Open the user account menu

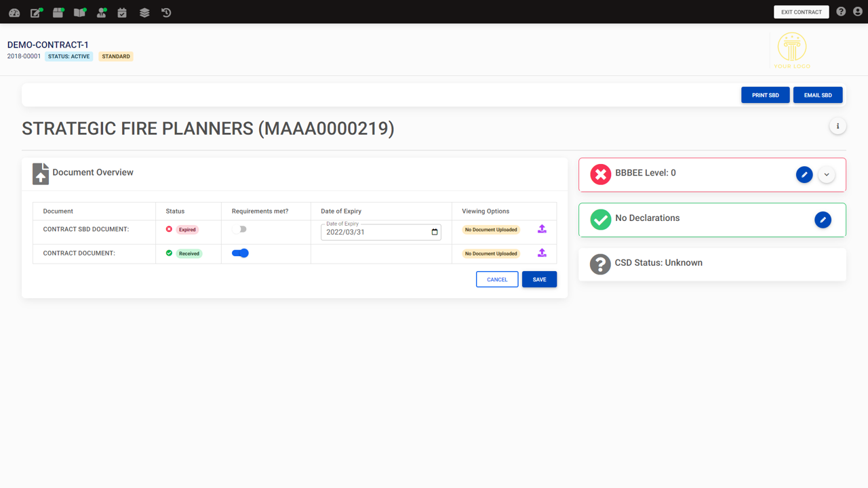tap(857, 12)
